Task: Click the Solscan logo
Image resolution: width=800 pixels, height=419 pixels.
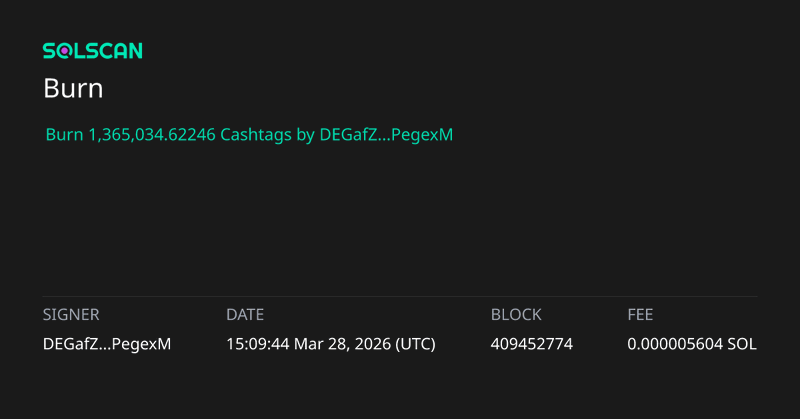Action: pos(92,51)
